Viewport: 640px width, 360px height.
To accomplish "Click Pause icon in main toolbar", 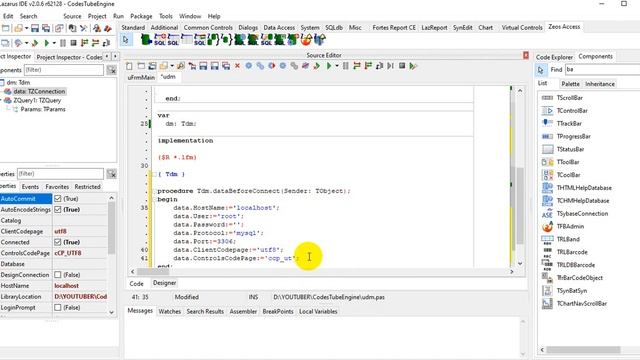I will tap(62, 42).
